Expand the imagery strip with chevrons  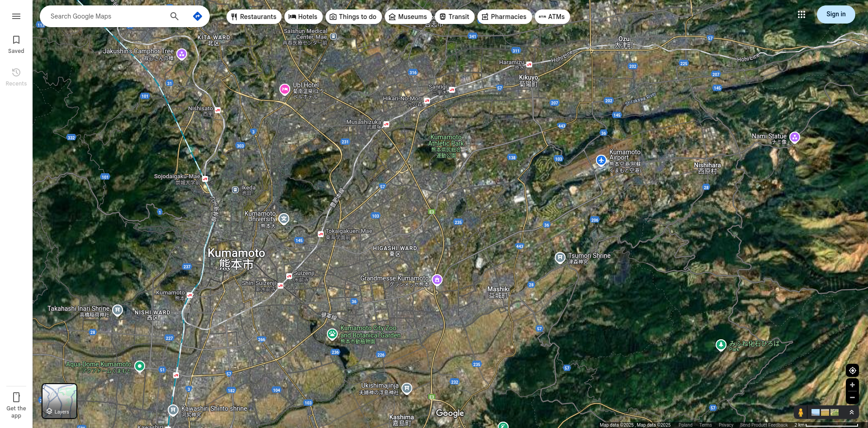click(851, 412)
